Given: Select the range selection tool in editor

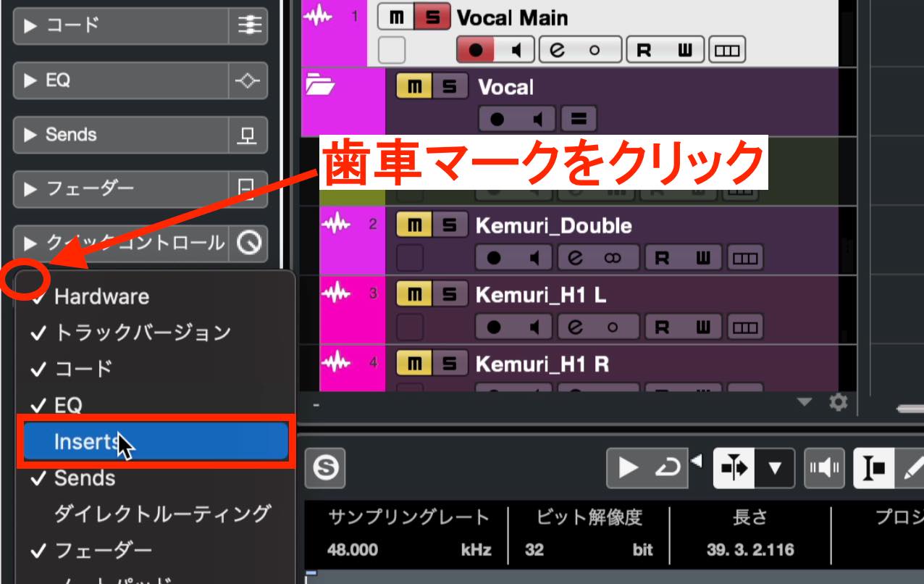Looking at the screenshot, I should coord(874,468).
